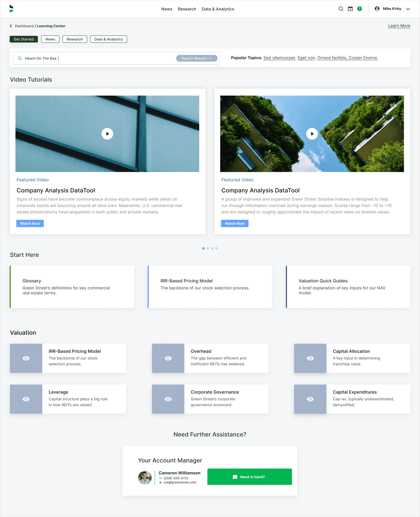Play the teal window featured video
This screenshot has width=420, height=517.
coord(107,134)
